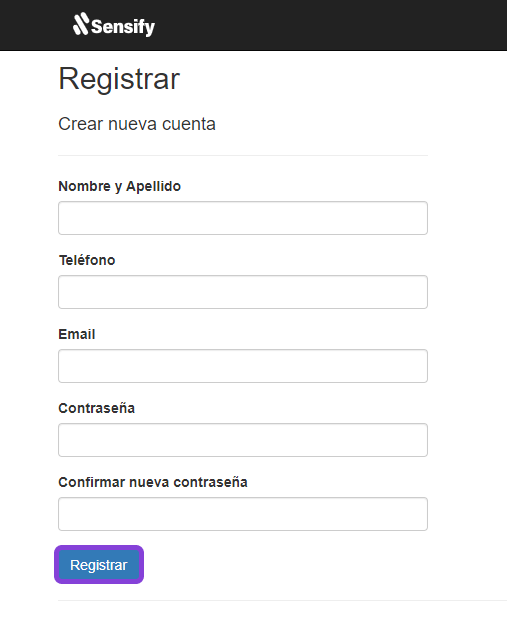Focus the Confirmar nueva contraseña field
The height and width of the screenshot is (629, 507).
pyautogui.click(x=243, y=514)
